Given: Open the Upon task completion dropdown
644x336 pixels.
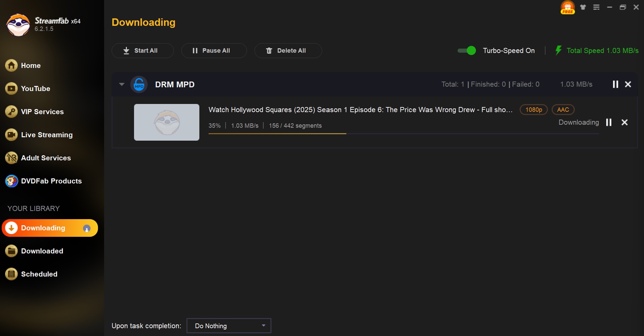Looking at the screenshot, I should (229, 326).
